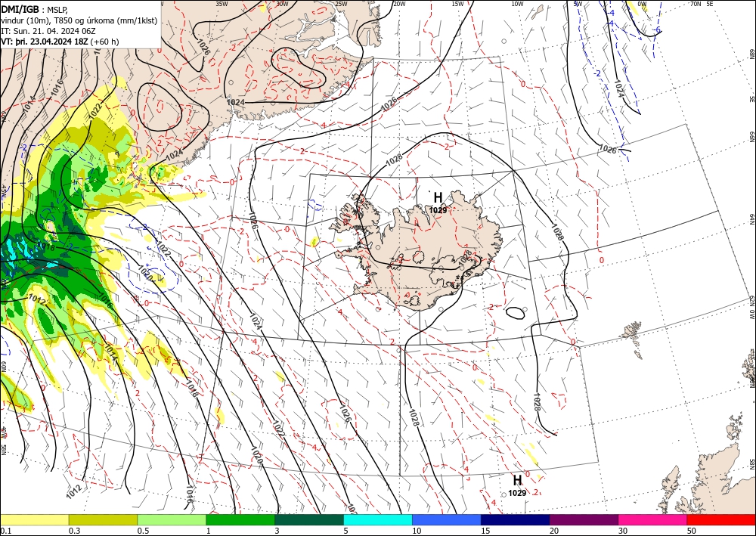Screen dimensions: 756x536
Task: Click the '0.1' legend scale value
Action: click(5, 531)
